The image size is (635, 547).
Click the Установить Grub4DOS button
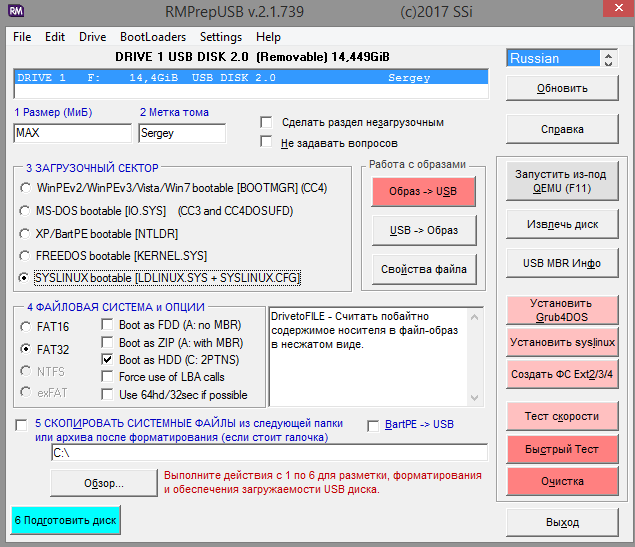point(562,310)
